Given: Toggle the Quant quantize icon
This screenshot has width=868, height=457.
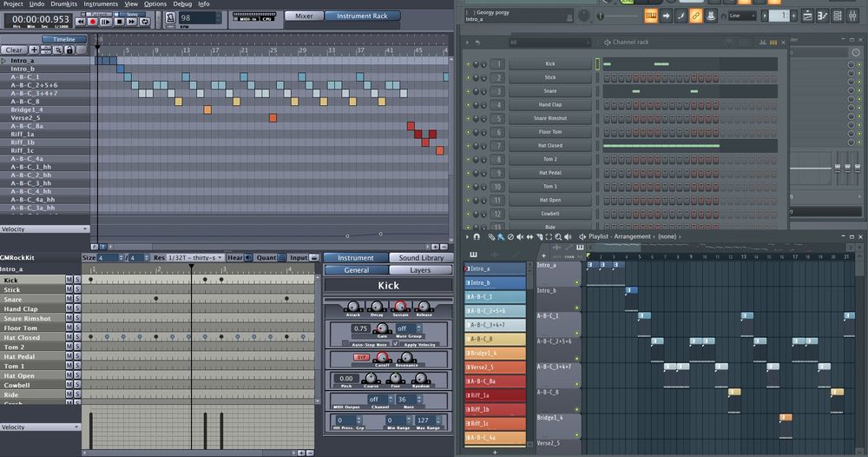Looking at the screenshot, I should pyautogui.click(x=282, y=257).
